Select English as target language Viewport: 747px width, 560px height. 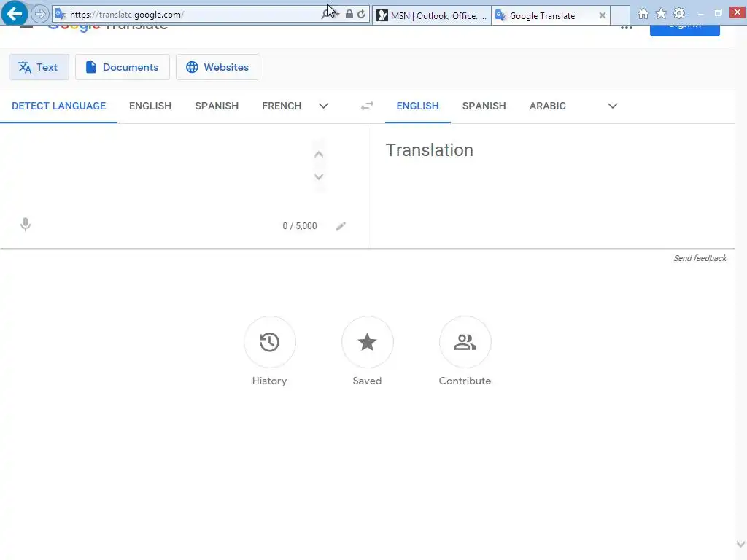(418, 106)
